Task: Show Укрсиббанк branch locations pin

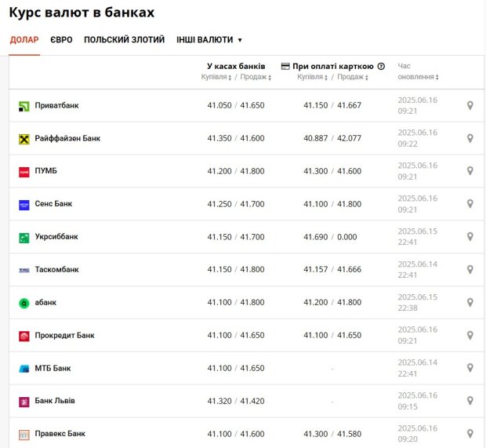Action: pyautogui.click(x=470, y=237)
